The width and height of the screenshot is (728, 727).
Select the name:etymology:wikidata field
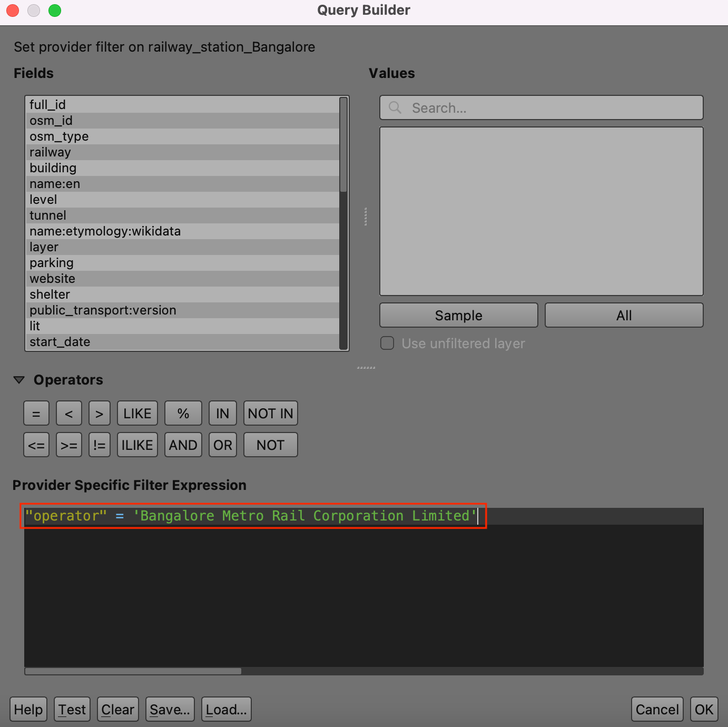(182, 231)
